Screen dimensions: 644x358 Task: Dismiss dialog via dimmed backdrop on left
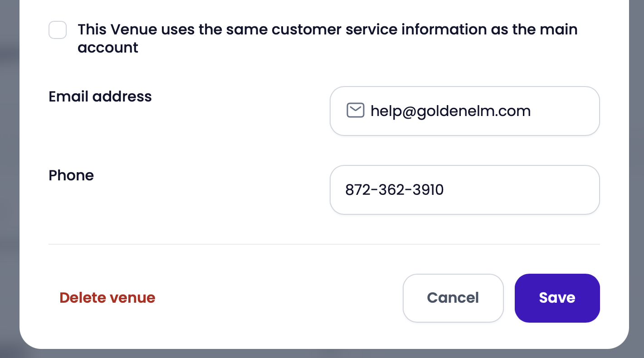click(x=9, y=181)
